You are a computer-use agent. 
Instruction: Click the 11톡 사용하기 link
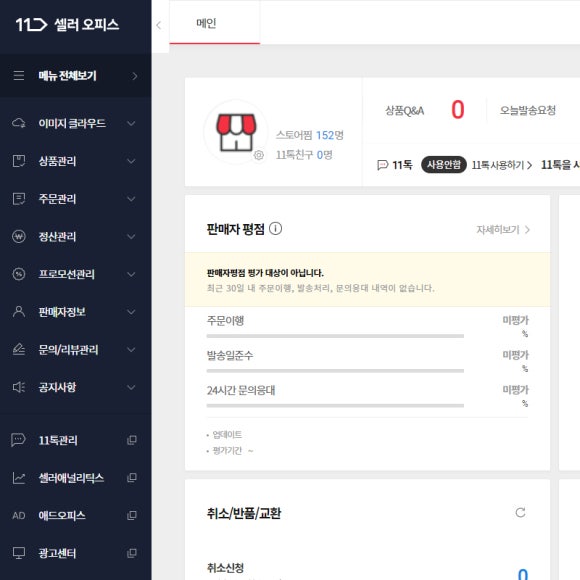click(502, 165)
